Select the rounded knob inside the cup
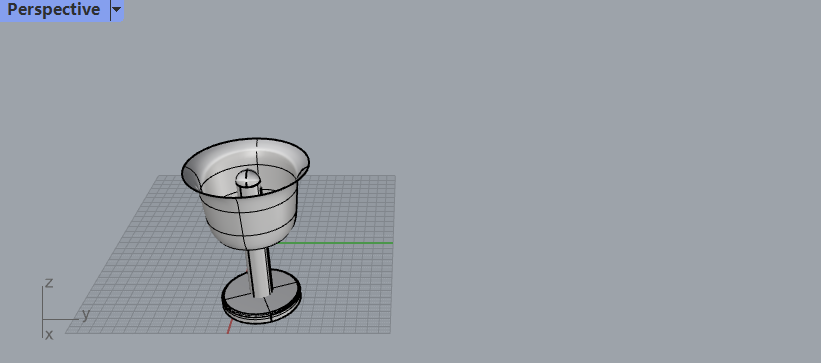 click(x=248, y=179)
